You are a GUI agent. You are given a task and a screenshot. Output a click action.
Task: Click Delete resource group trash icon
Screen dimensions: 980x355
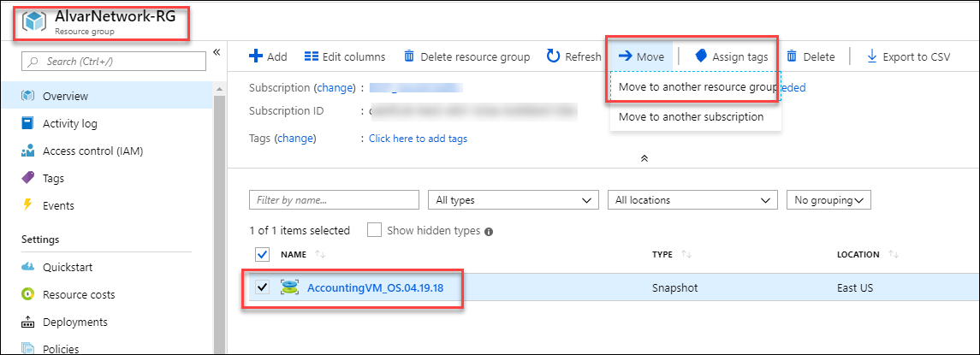click(x=409, y=56)
